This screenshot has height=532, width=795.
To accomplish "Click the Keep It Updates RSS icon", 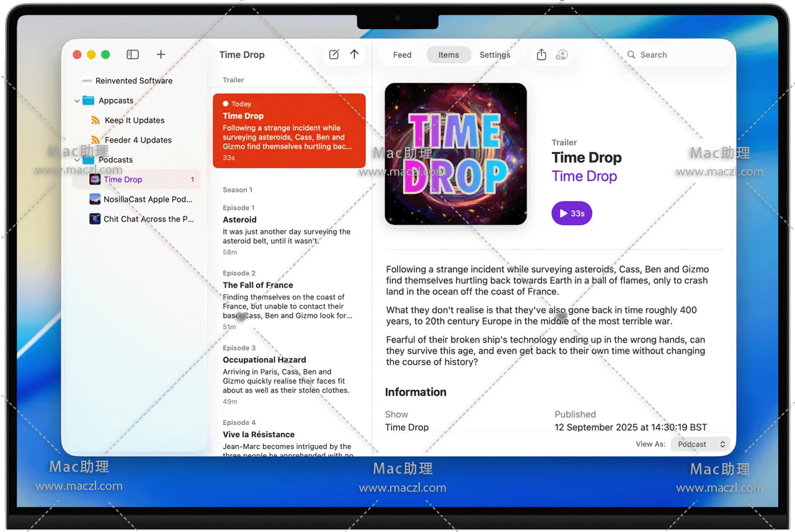I will [x=95, y=120].
